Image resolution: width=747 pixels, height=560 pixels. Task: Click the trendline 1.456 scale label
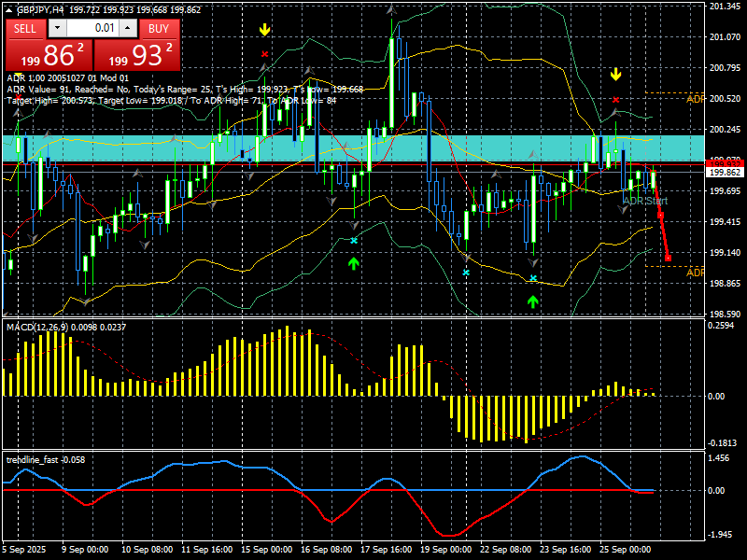coord(718,458)
